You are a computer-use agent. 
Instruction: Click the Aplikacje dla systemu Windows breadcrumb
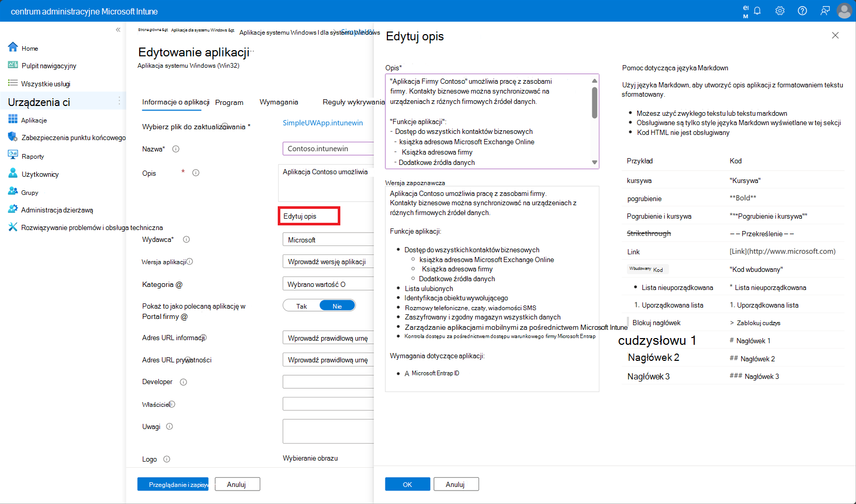pyautogui.click(x=202, y=30)
